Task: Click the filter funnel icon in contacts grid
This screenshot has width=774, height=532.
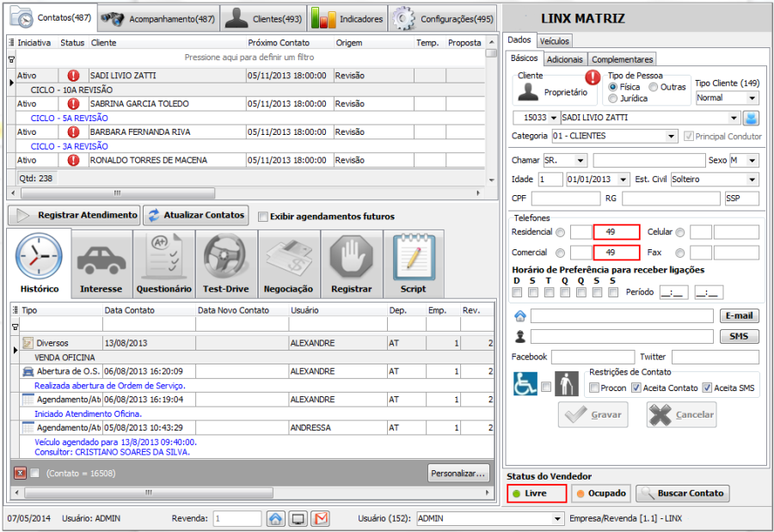Action: 11,59
